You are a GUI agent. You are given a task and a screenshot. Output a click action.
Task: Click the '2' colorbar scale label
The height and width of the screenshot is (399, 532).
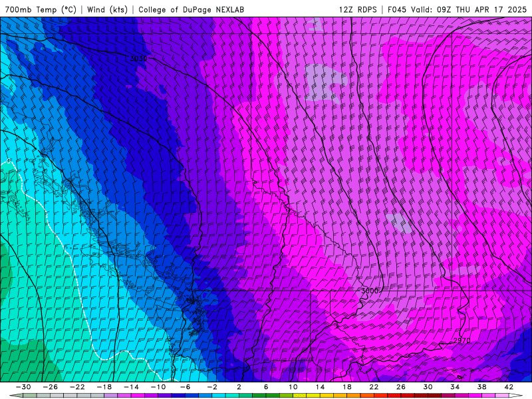pos(239,387)
